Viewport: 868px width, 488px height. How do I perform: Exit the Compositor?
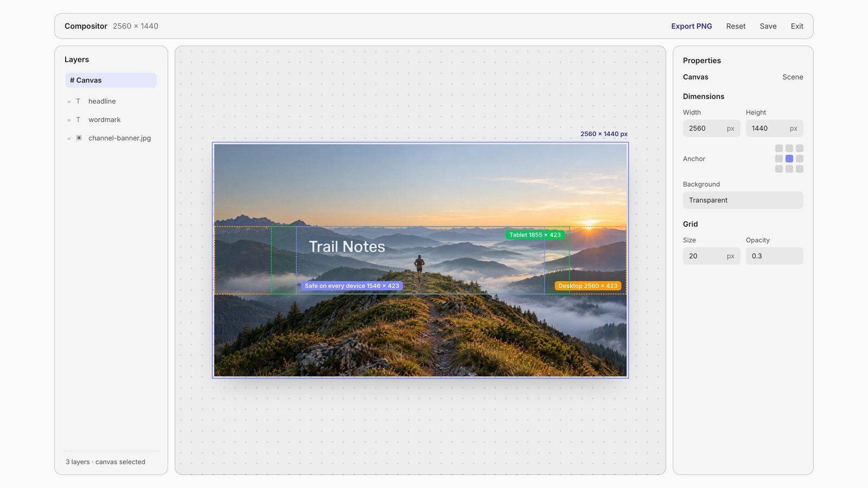pos(797,26)
